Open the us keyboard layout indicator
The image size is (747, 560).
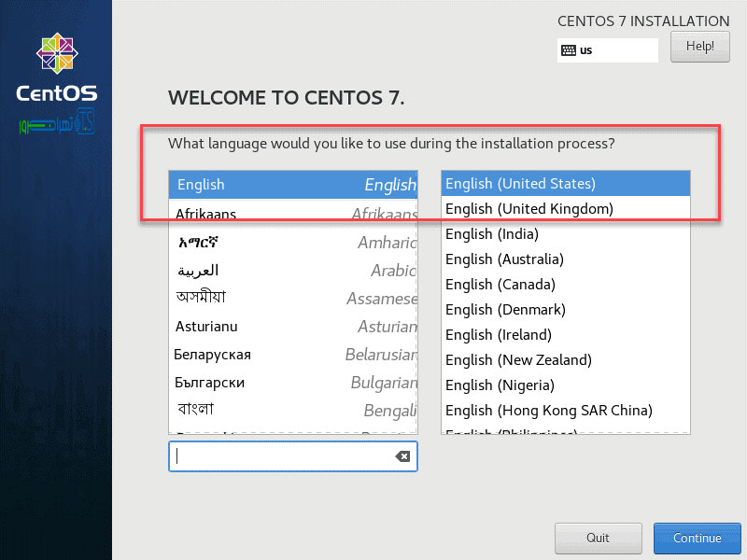coord(607,50)
